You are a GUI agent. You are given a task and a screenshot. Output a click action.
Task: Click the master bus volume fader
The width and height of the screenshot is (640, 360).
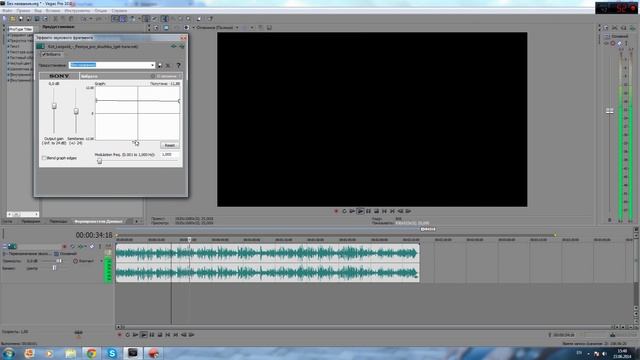pyautogui.click(x=609, y=111)
